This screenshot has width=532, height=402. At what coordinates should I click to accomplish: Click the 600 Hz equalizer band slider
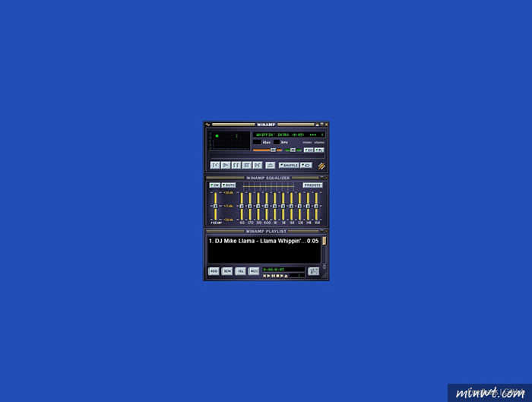point(267,206)
